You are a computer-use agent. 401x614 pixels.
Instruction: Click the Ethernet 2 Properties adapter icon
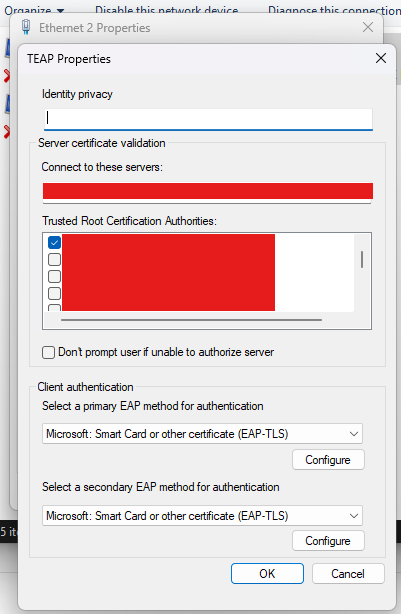pos(26,27)
